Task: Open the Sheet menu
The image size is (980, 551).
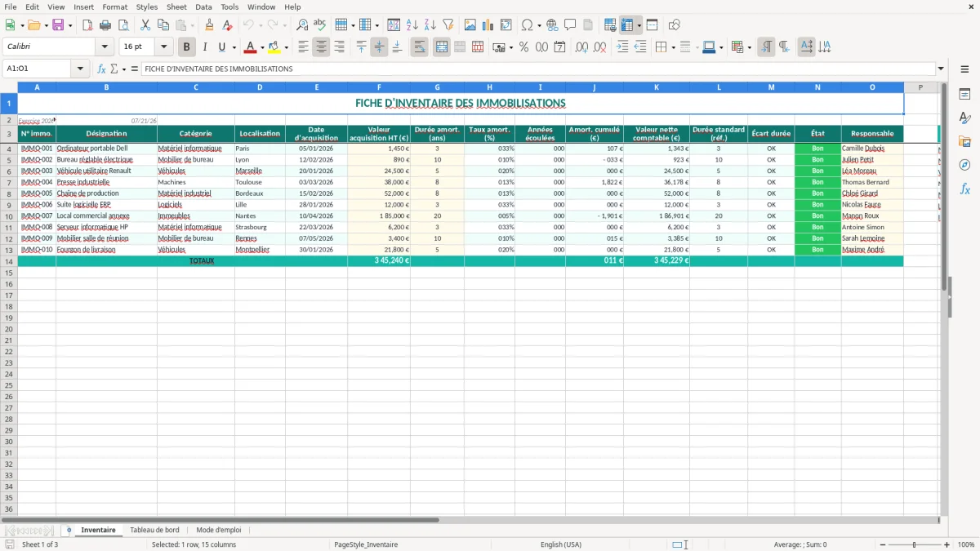Action: (x=176, y=7)
